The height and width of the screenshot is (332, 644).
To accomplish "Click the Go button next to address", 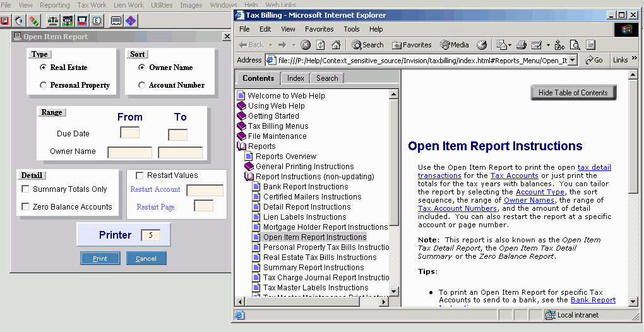I will coord(594,60).
